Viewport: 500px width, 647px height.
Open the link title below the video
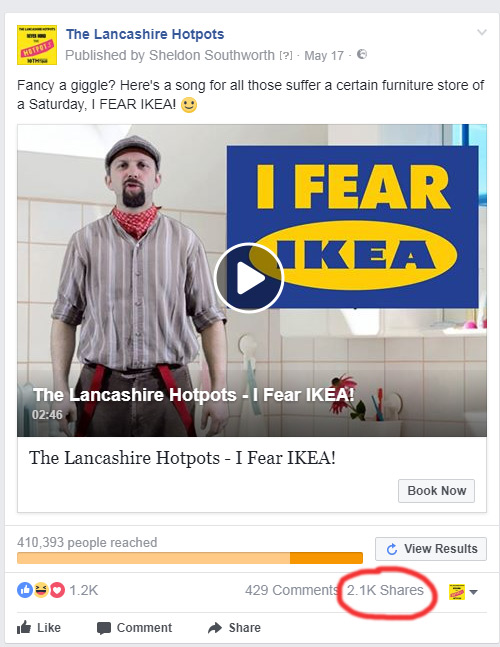coord(182,458)
